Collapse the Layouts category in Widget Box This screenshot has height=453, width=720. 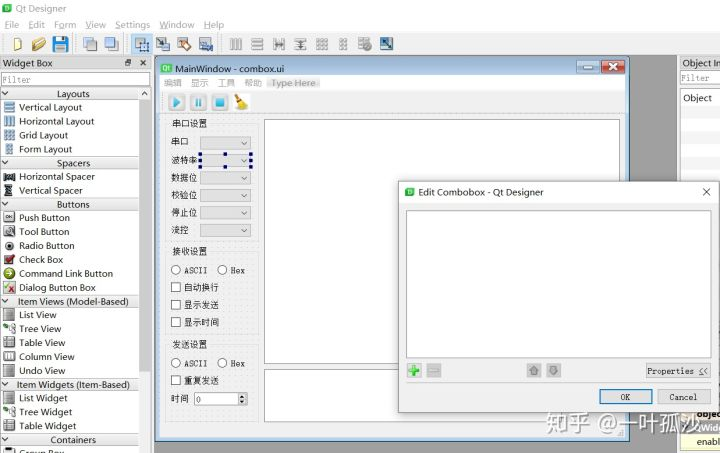point(6,94)
